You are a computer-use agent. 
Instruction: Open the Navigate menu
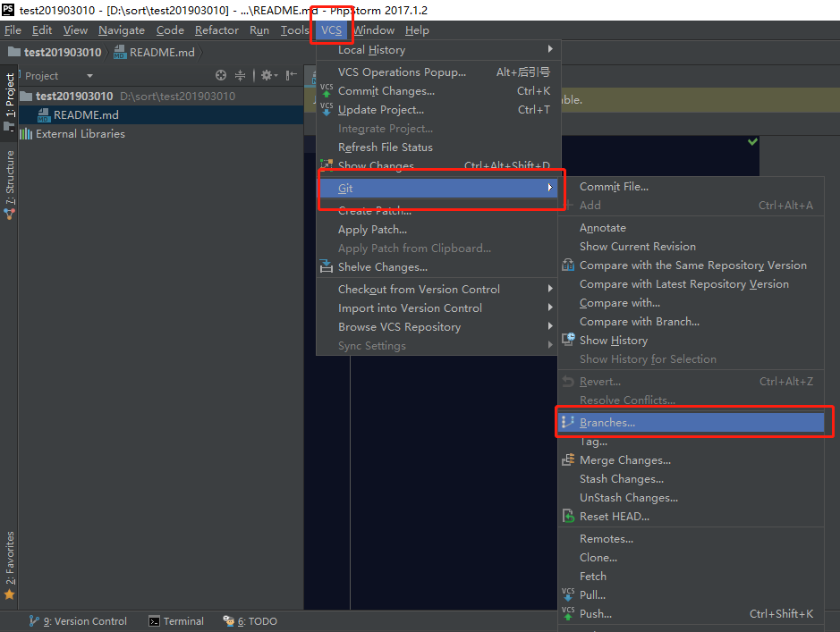122,30
